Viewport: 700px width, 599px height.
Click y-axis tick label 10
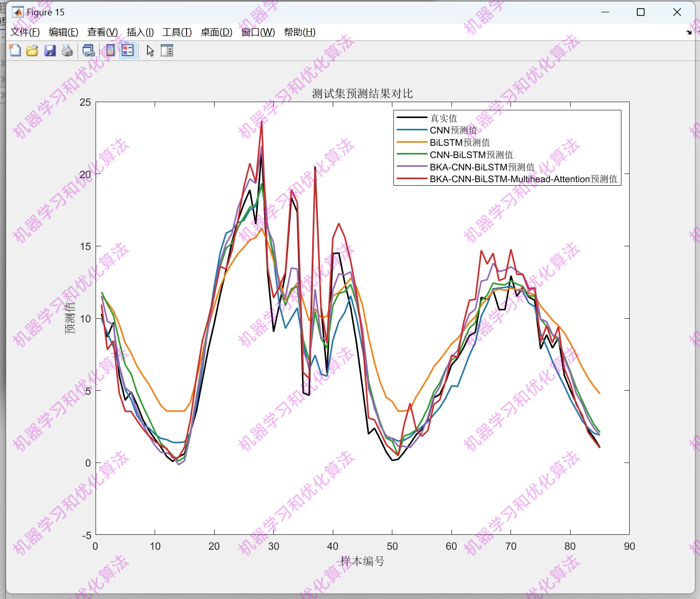pos(85,319)
